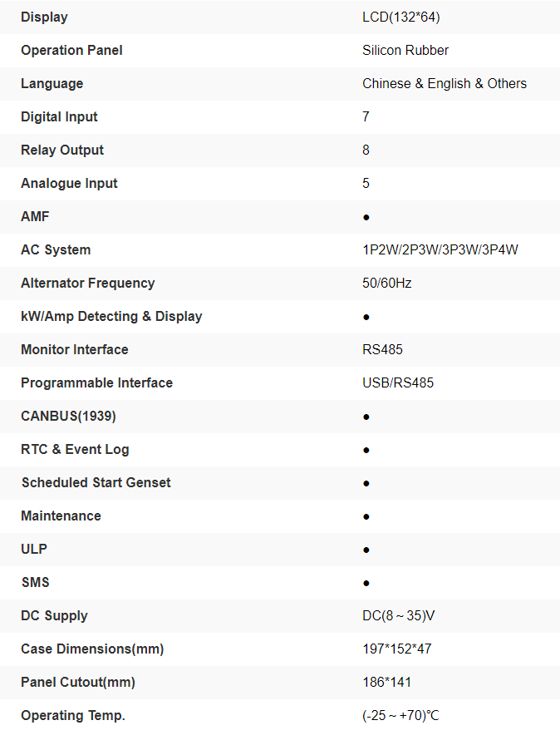Click the bullet dot beside SMS
Screen dimensions: 560x745
[x=366, y=583]
